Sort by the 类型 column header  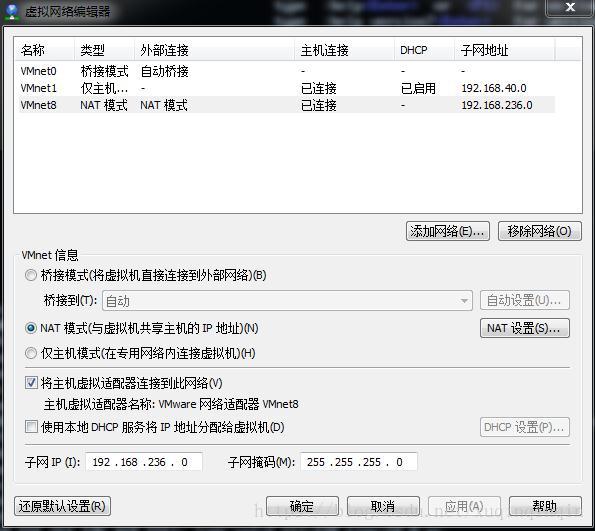(x=104, y=50)
